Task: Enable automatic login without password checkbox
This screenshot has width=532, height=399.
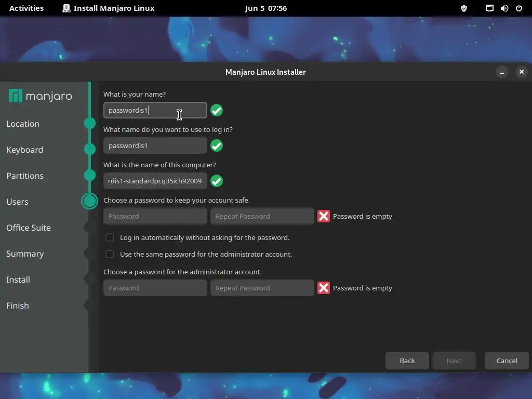Action: (109, 237)
